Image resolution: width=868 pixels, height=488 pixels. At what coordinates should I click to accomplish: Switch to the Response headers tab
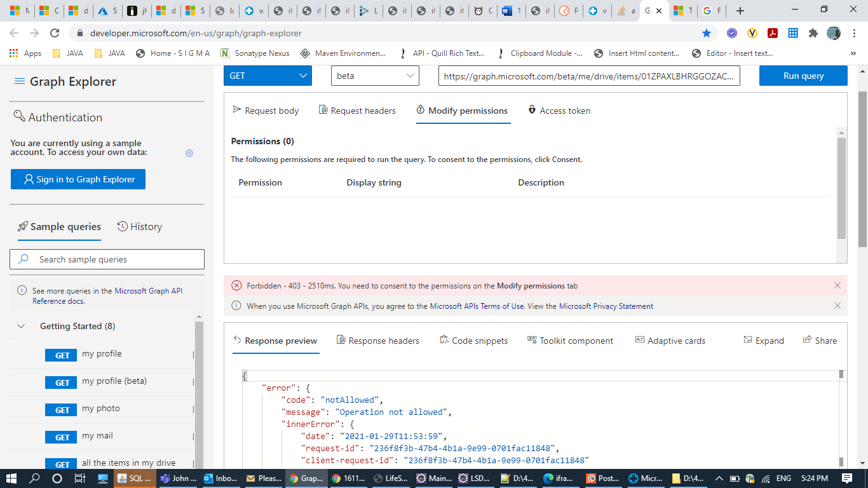377,341
